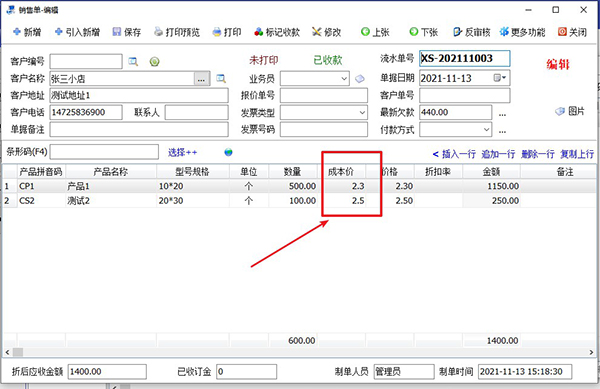Click quantity cell 500.00
600x389 pixels.
[x=293, y=186]
